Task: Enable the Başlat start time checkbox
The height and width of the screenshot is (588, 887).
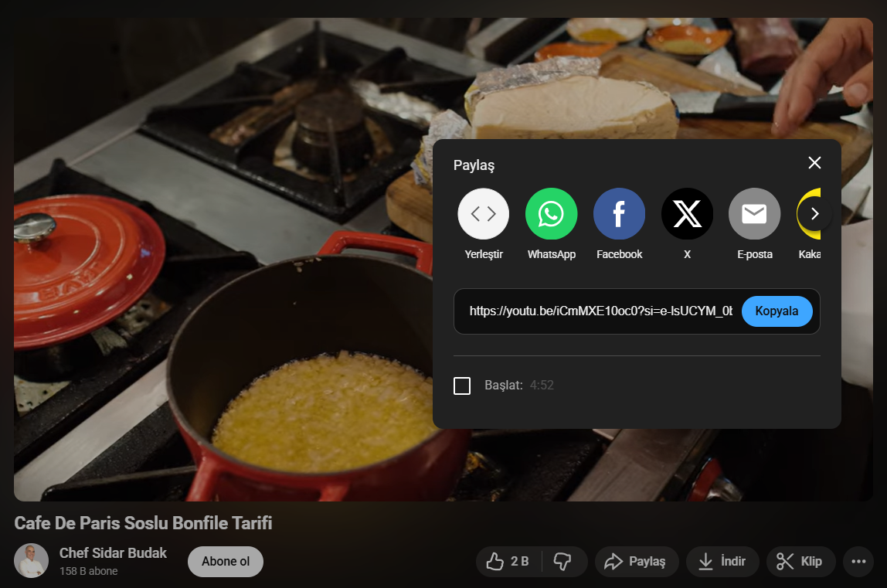Action: (x=462, y=386)
